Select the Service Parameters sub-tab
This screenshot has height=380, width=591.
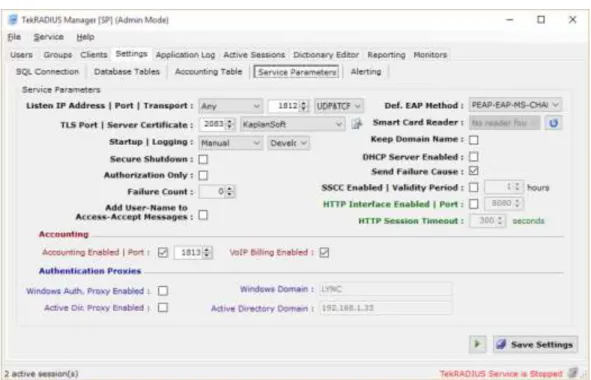[297, 72]
